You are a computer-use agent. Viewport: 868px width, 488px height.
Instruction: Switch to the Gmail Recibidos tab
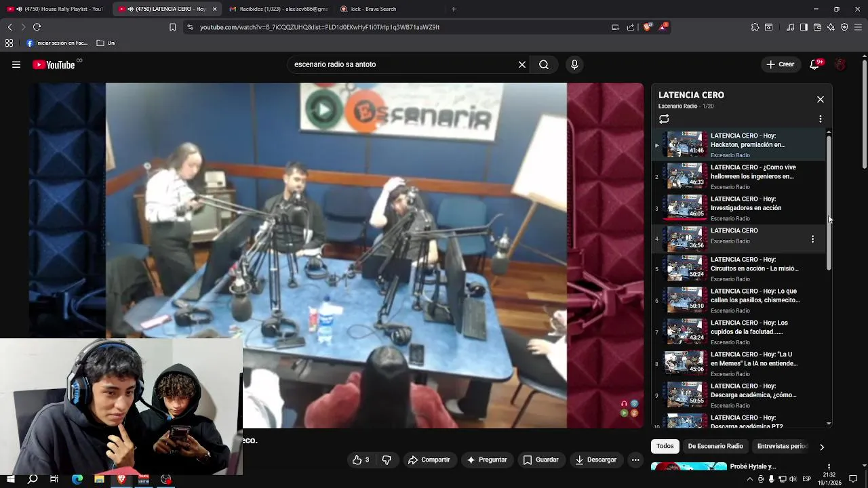click(x=278, y=9)
